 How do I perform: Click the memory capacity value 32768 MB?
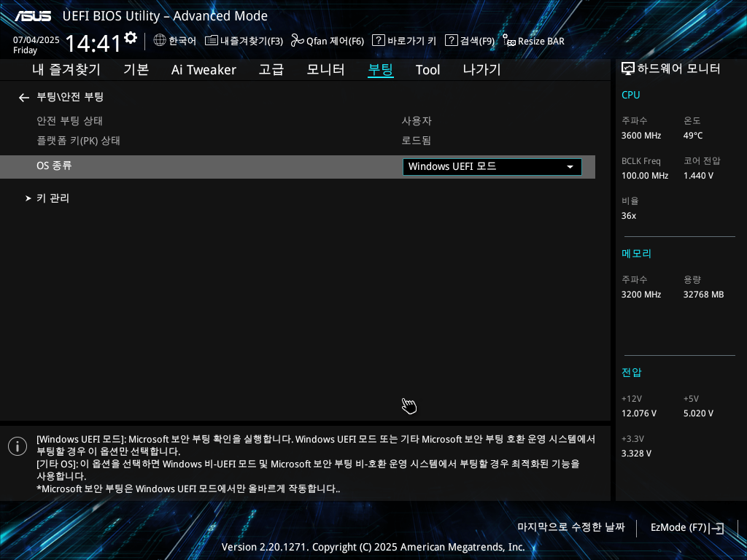pos(703,295)
